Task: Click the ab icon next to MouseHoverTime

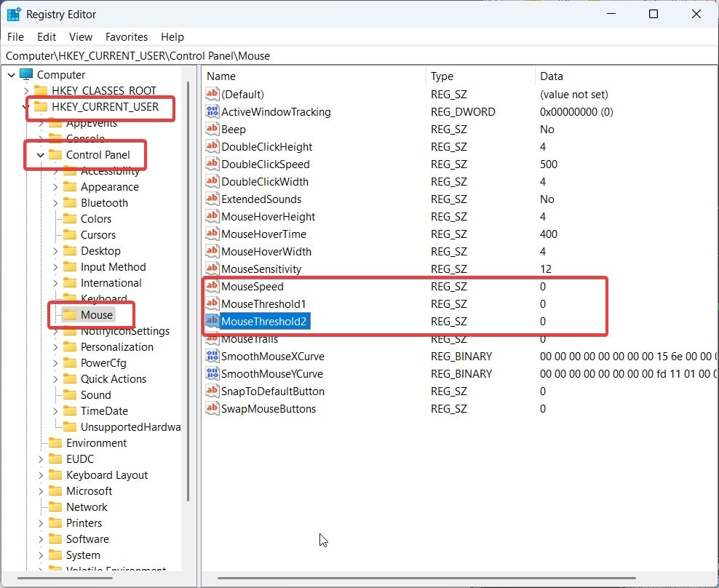Action: click(212, 234)
